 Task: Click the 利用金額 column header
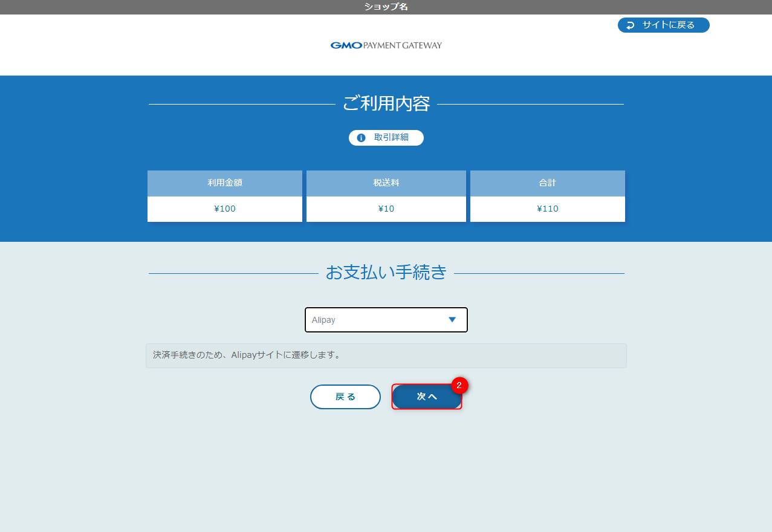click(224, 183)
